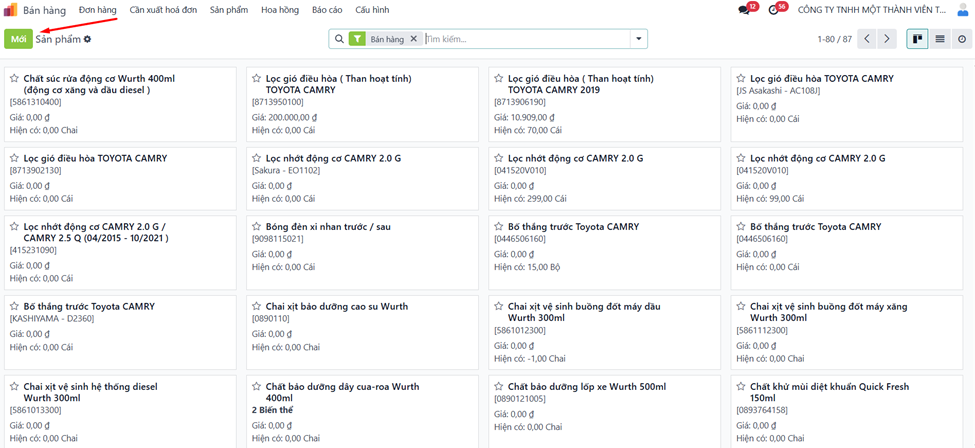
Task: Open the Báo cáo menu
Action: (x=327, y=10)
